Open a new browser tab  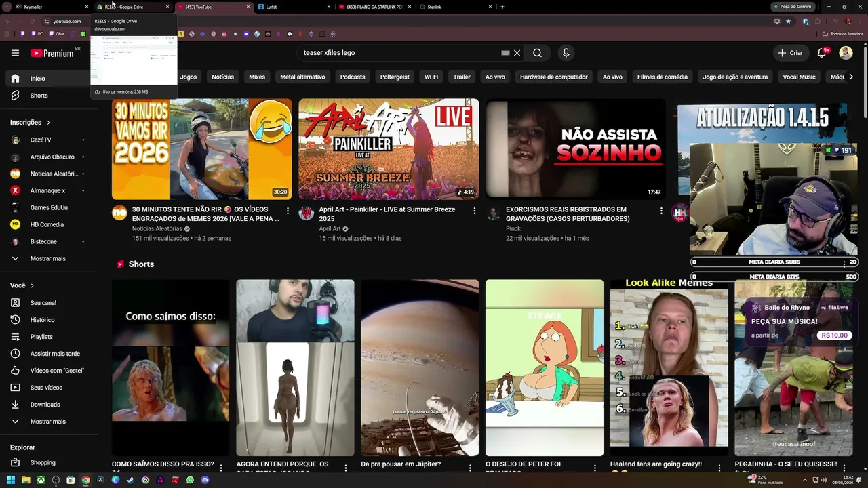pyautogui.click(x=502, y=7)
